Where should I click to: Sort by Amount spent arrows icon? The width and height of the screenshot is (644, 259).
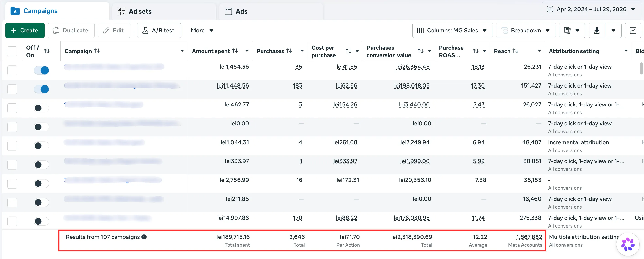point(235,51)
